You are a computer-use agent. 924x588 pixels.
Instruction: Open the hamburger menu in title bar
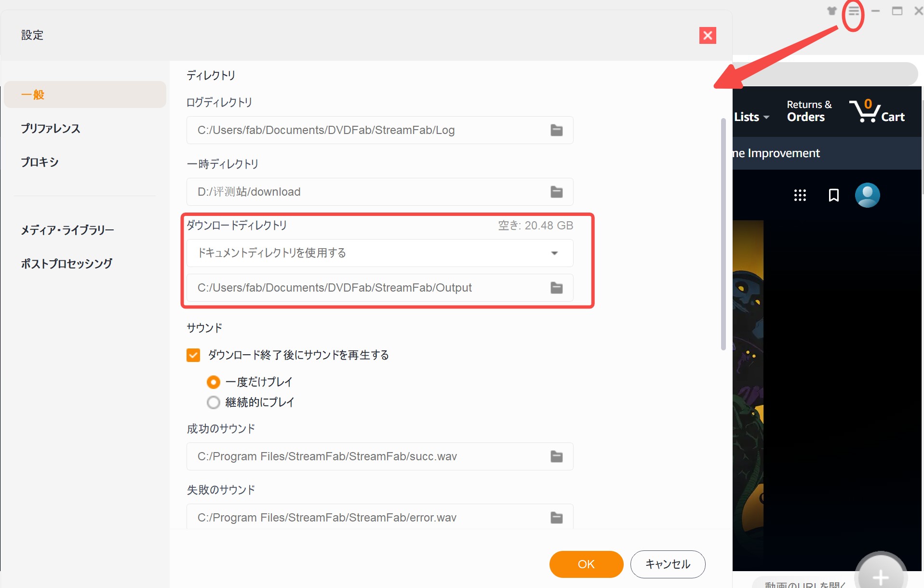pos(854,11)
